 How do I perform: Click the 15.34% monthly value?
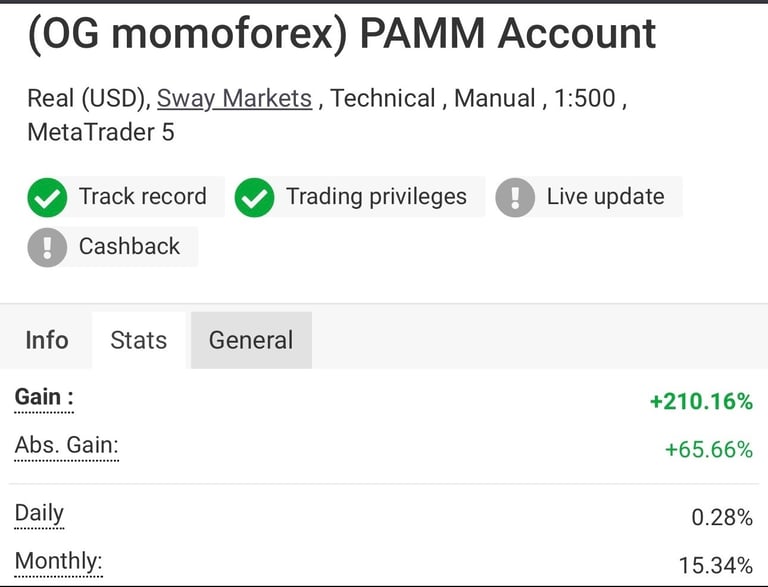pos(716,565)
